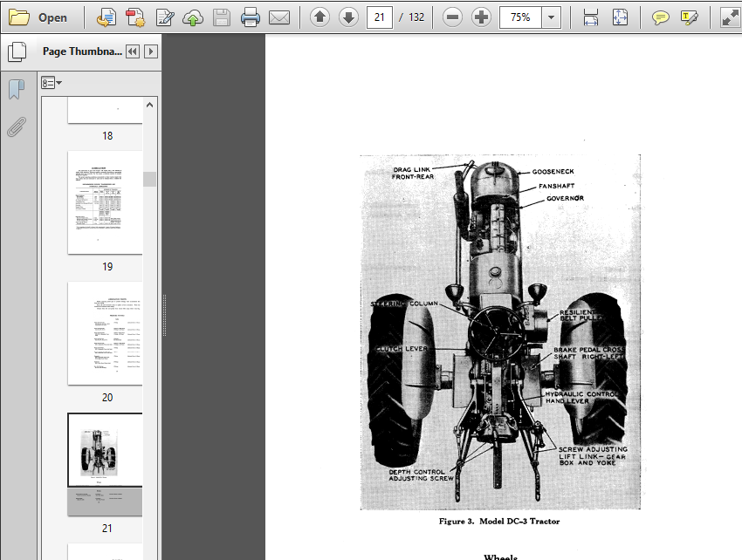Open the thumbnails options dropdown menu

pos(52,83)
